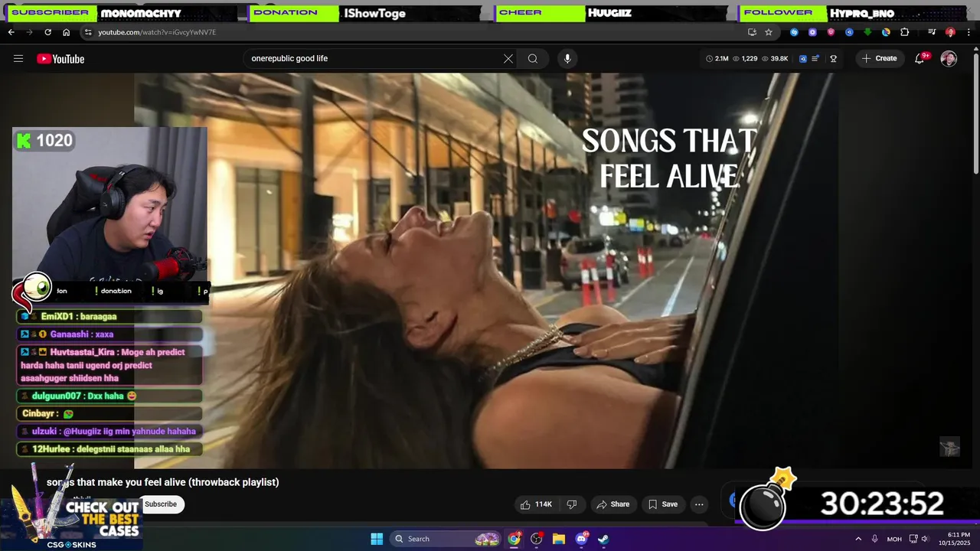Click the EmiXD1 baraagaa chat message
Image resolution: width=980 pixels, height=551 pixels.
[x=109, y=316]
